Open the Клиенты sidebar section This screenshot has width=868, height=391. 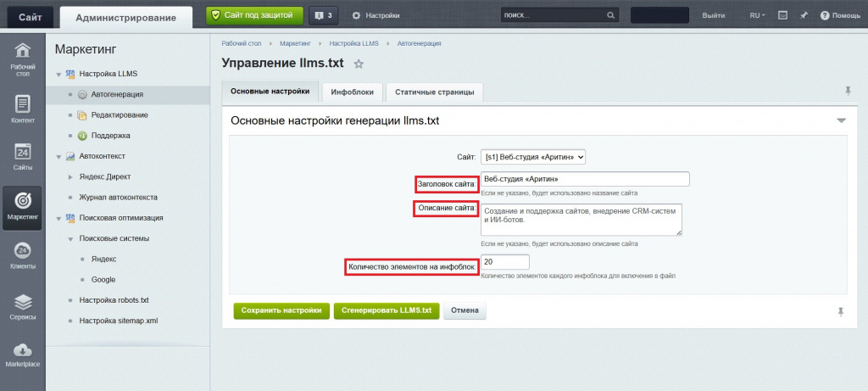[22, 256]
